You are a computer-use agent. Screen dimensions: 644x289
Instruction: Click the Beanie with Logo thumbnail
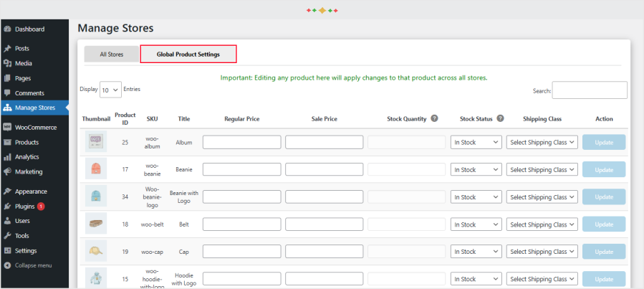click(x=96, y=196)
